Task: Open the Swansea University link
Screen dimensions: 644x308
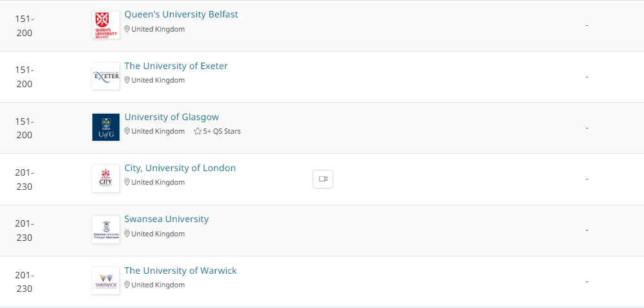Action: pos(167,219)
